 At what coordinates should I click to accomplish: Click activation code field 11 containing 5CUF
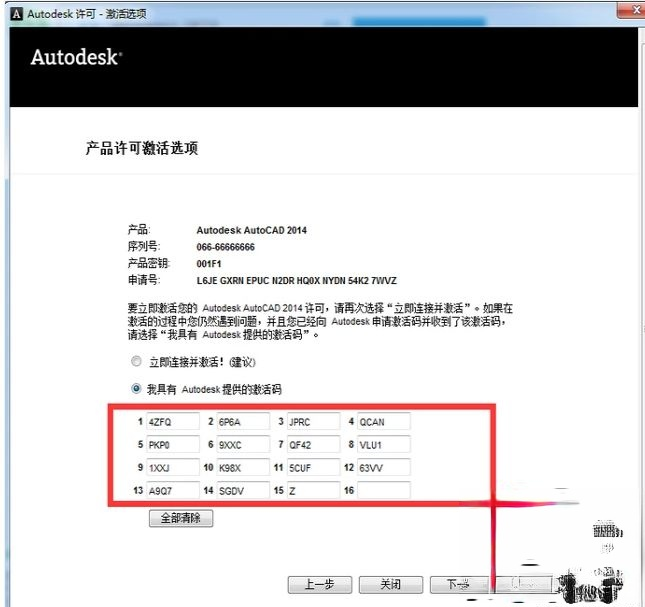point(313,468)
